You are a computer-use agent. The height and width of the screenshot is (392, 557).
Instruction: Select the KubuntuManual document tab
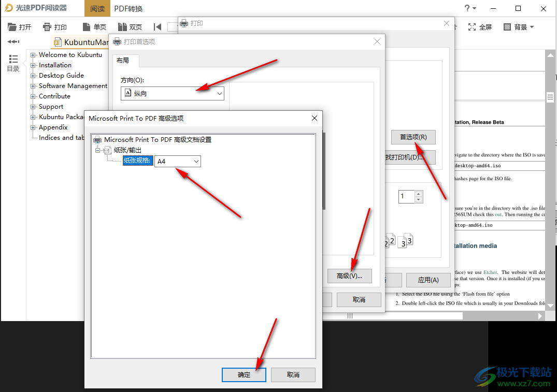(81, 42)
